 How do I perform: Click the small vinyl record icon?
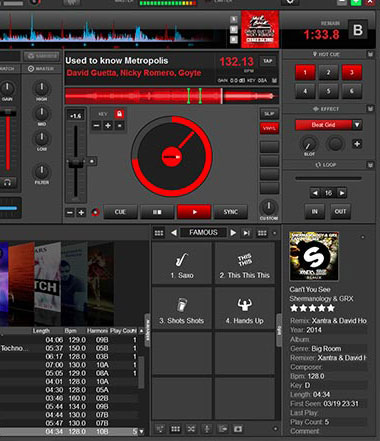coord(95,212)
